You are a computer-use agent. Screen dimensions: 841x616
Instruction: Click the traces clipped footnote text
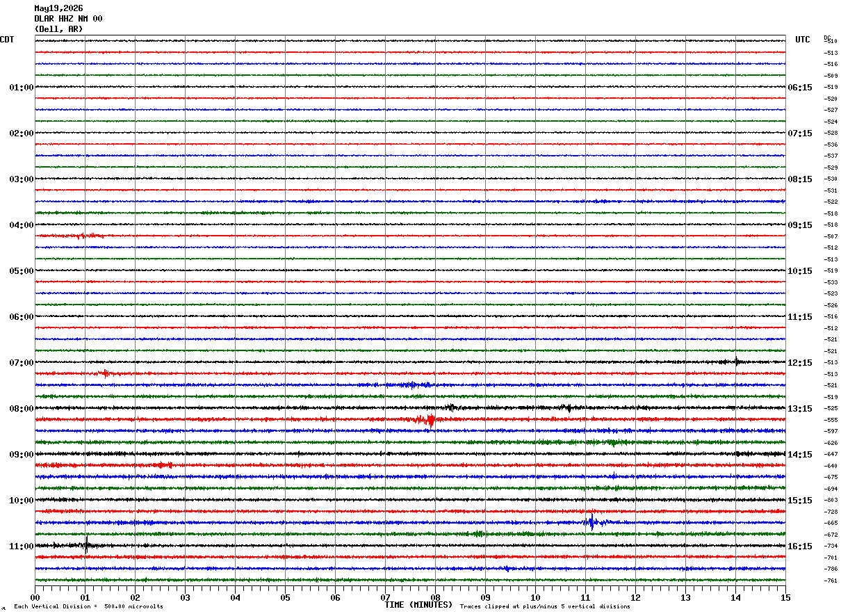click(545, 606)
